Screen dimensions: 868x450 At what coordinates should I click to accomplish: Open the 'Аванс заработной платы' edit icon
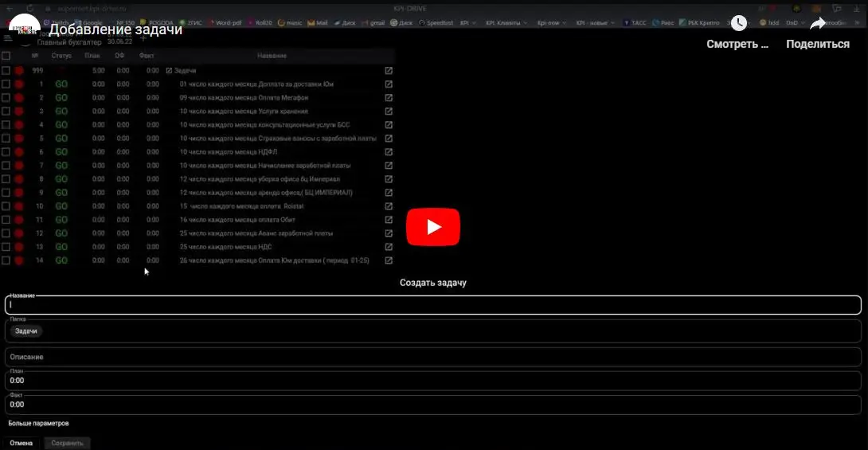pyautogui.click(x=389, y=233)
